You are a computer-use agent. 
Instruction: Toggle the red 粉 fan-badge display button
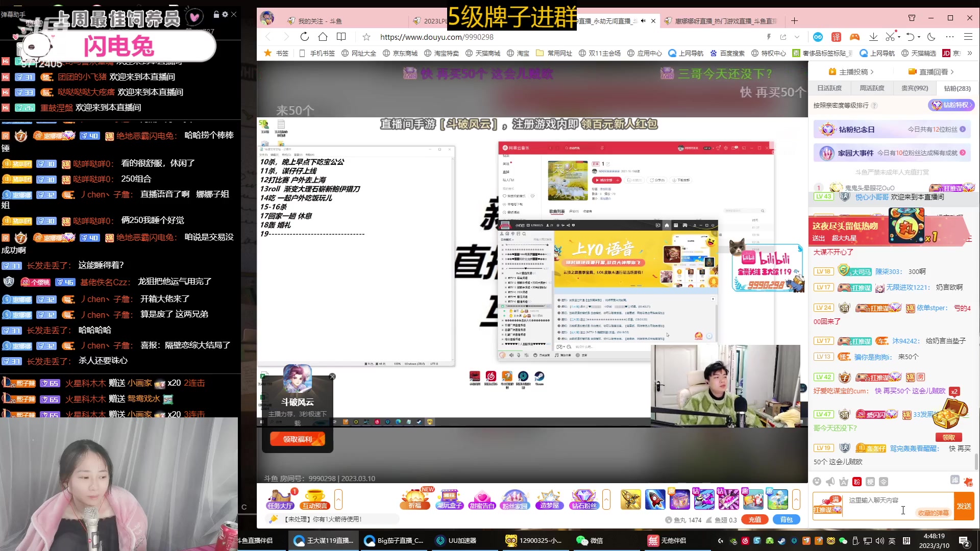tap(856, 482)
